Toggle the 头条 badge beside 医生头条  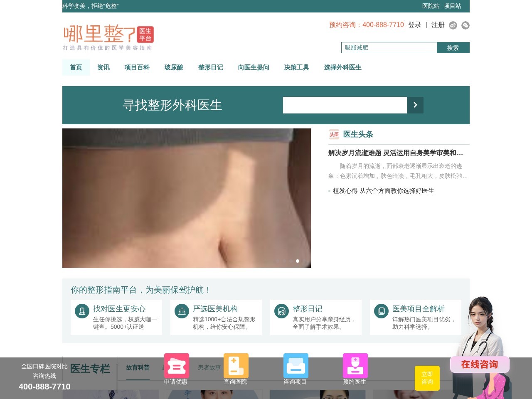(333, 134)
